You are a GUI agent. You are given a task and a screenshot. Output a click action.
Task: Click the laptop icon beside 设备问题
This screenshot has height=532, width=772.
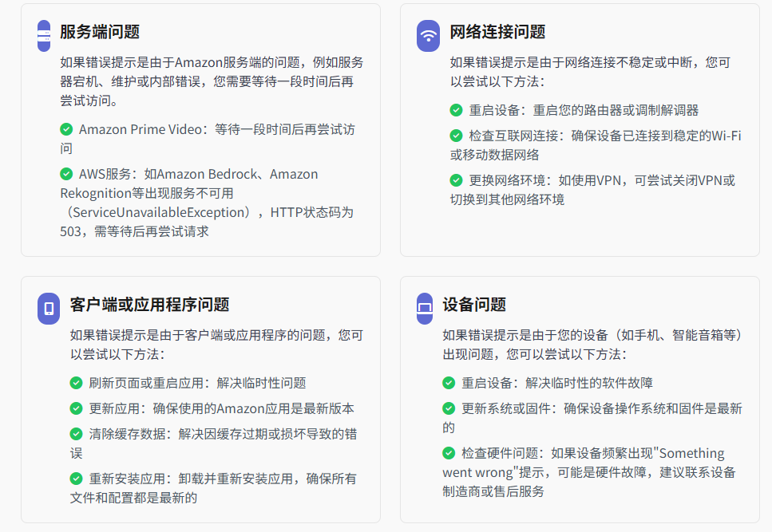coord(425,309)
